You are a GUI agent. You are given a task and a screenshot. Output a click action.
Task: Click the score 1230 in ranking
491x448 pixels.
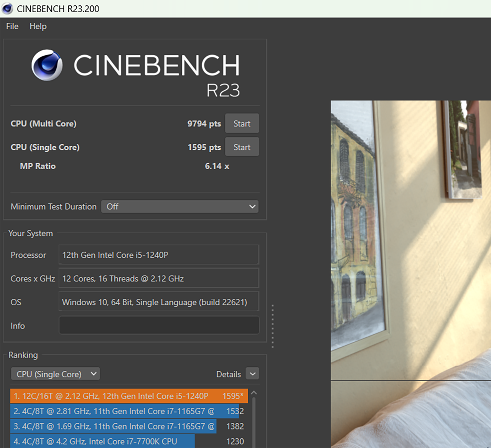235,441
